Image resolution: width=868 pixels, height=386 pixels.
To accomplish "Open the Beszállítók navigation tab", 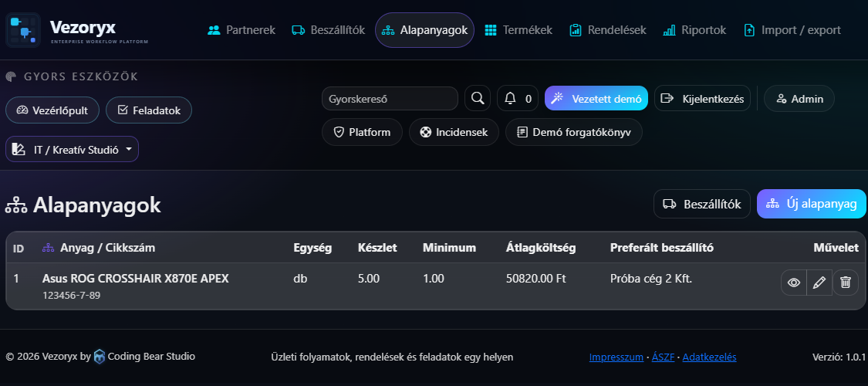I will (x=328, y=30).
